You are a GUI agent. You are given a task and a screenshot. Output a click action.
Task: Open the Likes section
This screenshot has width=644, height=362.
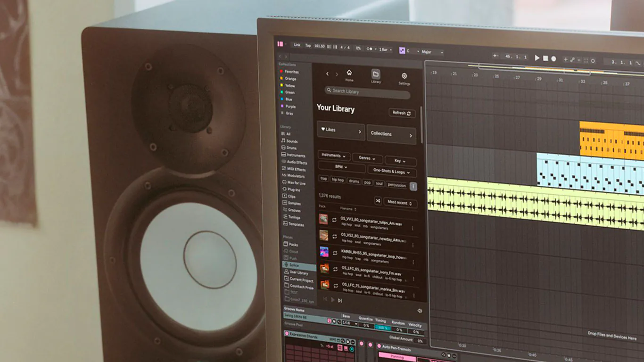pyautogui.click(x=340, y=130)
